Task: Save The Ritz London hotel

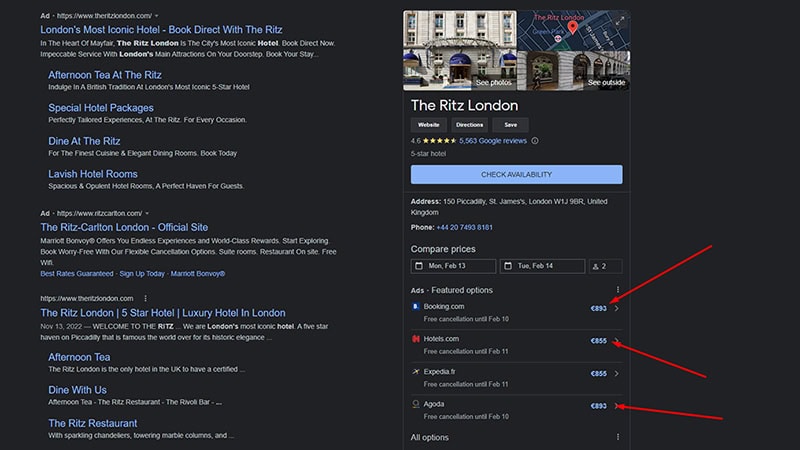Action: (x=510, y=125)
